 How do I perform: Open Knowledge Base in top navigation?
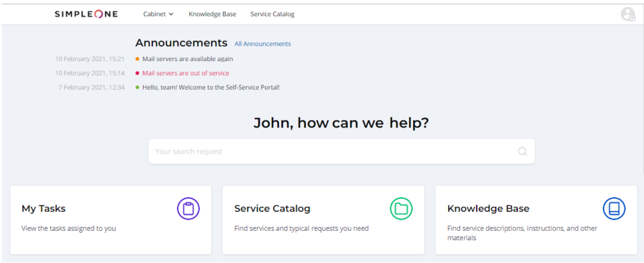tap(212, 14)
